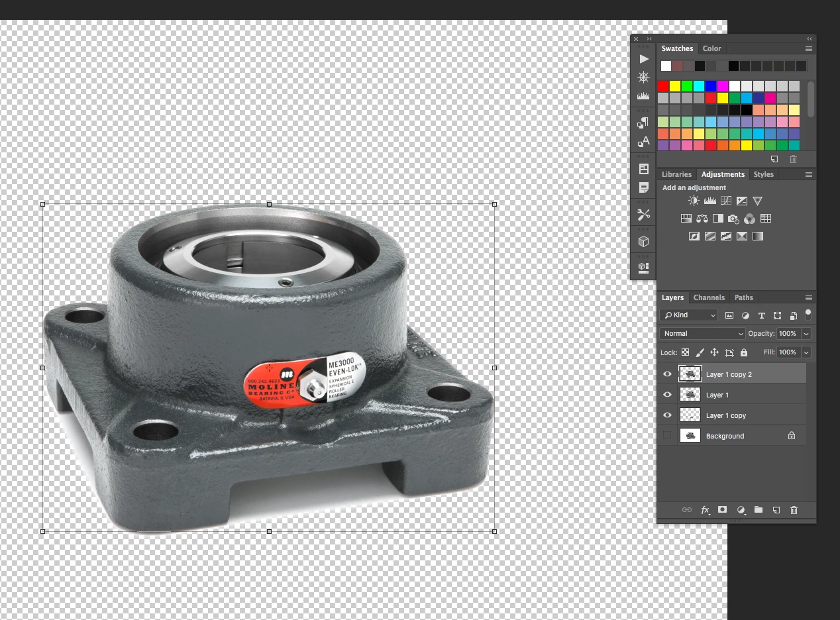
Task: Add a layer style with fx button
Action: (x=705, y=510)
